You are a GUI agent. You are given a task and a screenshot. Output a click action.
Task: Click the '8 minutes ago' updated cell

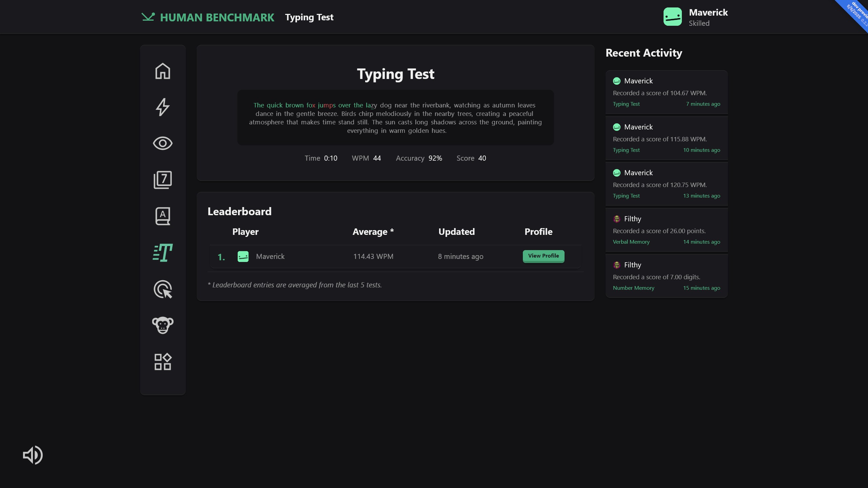(x=460, y=257)
